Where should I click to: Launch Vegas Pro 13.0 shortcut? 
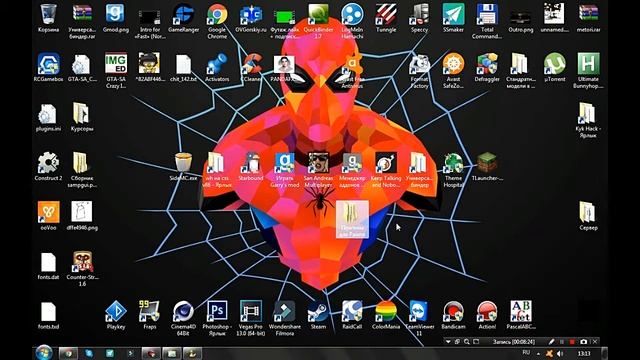pyautogui.click(x=251, y=318)
